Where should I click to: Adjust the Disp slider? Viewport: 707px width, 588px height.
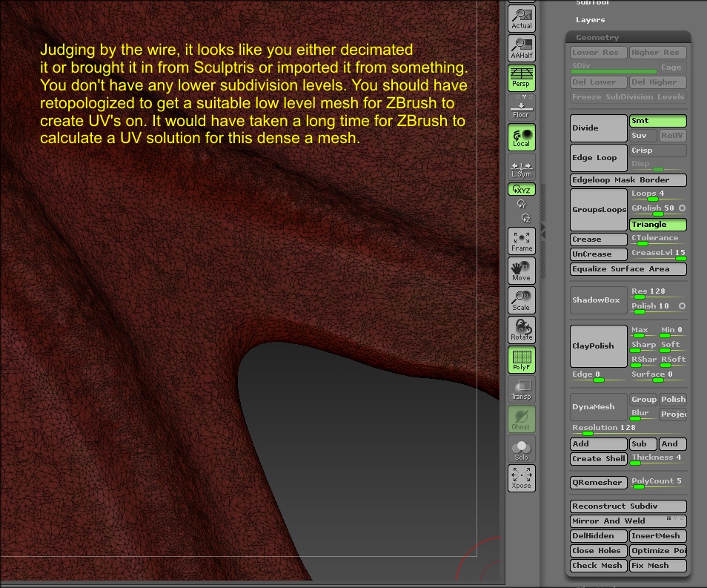658,165
